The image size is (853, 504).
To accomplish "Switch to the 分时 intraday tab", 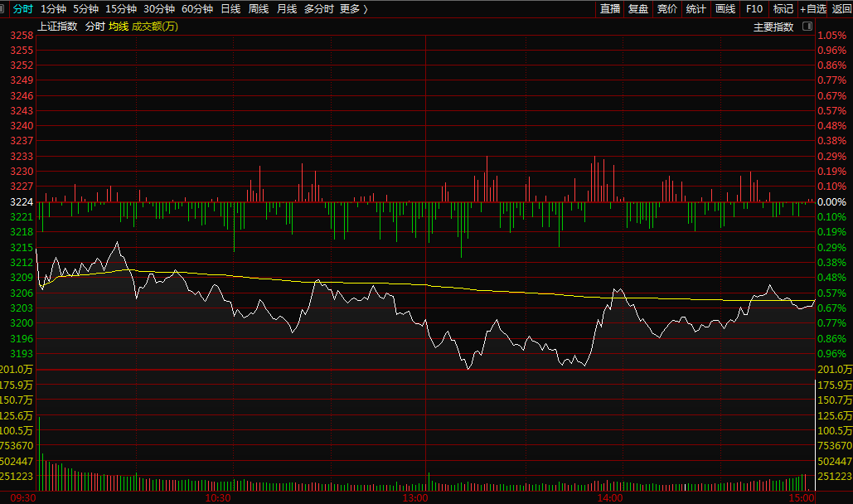I will click(23, 9).
